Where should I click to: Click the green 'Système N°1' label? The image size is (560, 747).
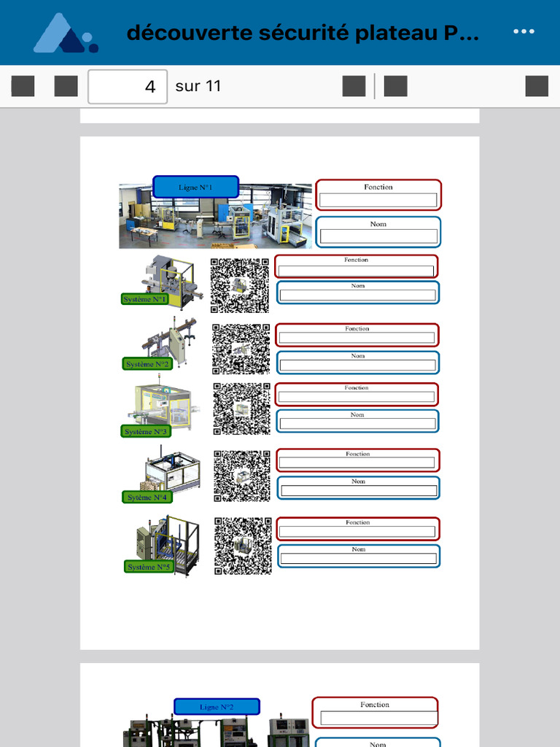(145, 299)
